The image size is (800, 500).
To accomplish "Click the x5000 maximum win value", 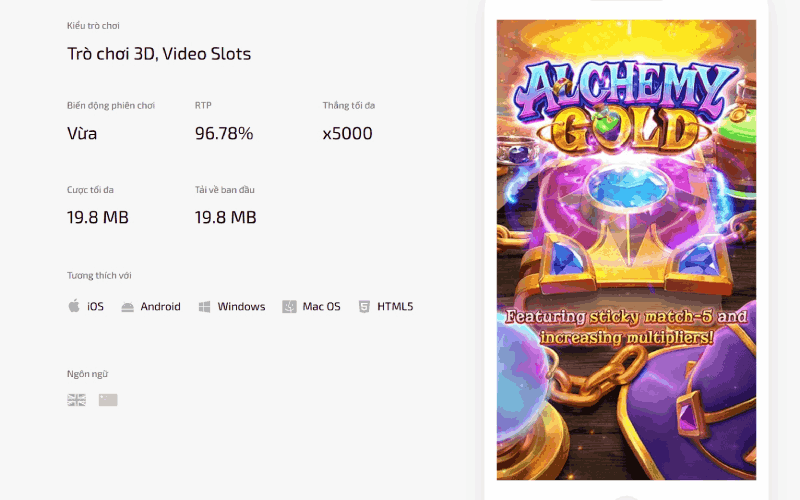I will pyautogui.click(x=347, y=133).
